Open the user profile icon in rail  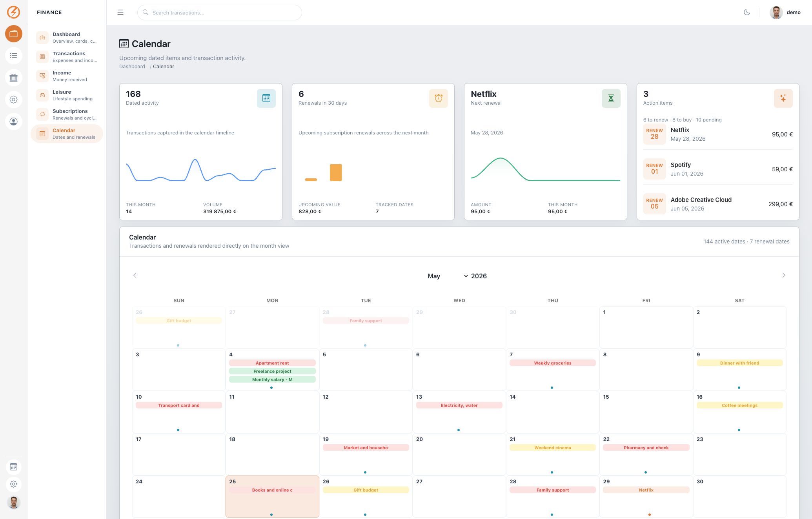tap(14, 122)
